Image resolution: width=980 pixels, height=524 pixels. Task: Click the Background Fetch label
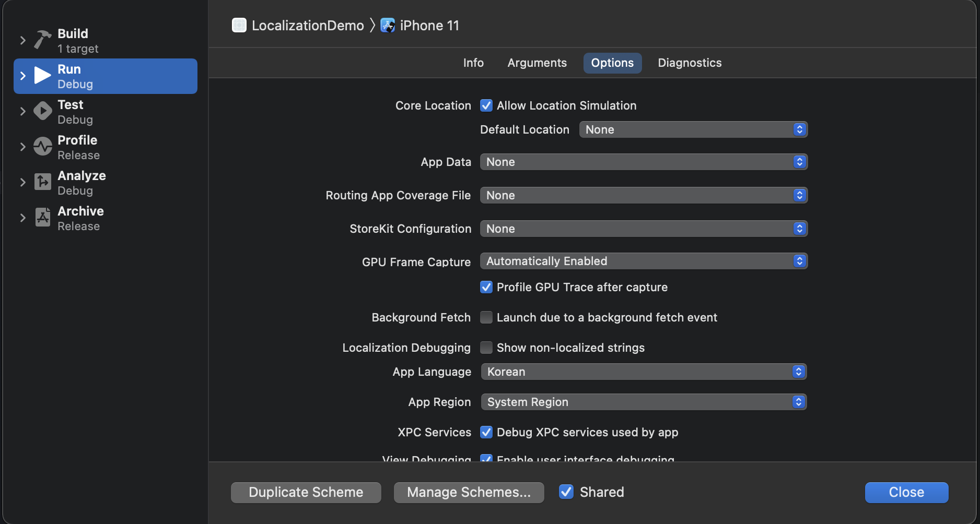click(x=421, y=317)
